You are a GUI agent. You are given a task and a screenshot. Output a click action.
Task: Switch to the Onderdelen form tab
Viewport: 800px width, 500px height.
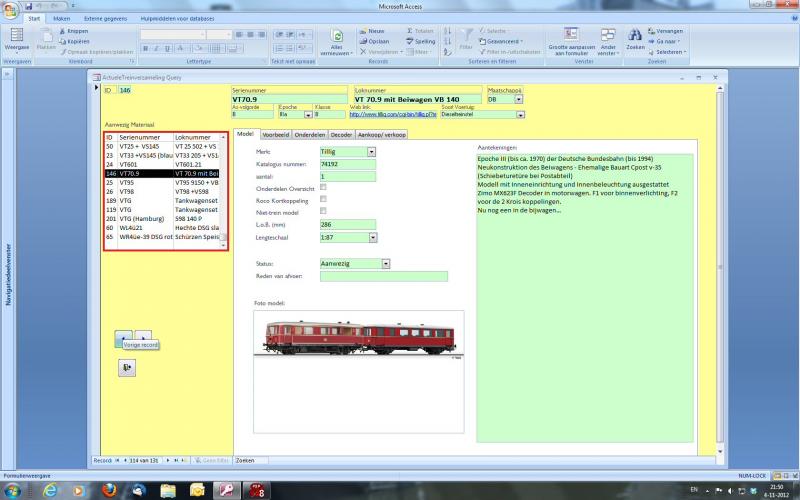coord(310,135)
